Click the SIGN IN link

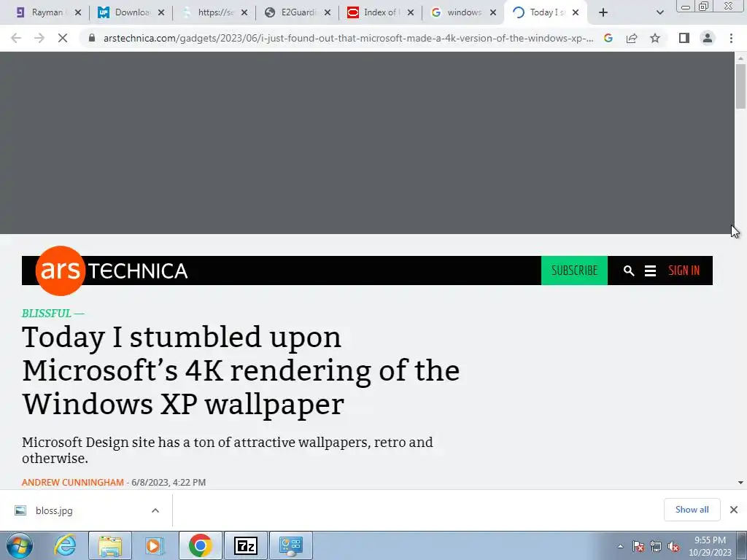pyautogui.click(x=684, y=271)
